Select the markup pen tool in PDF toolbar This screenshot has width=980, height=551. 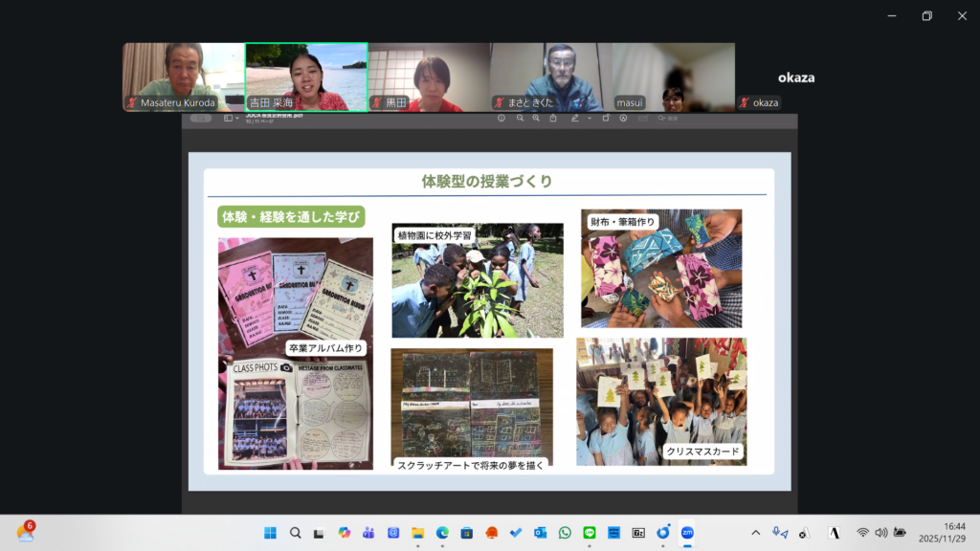(x=574, y=119)
